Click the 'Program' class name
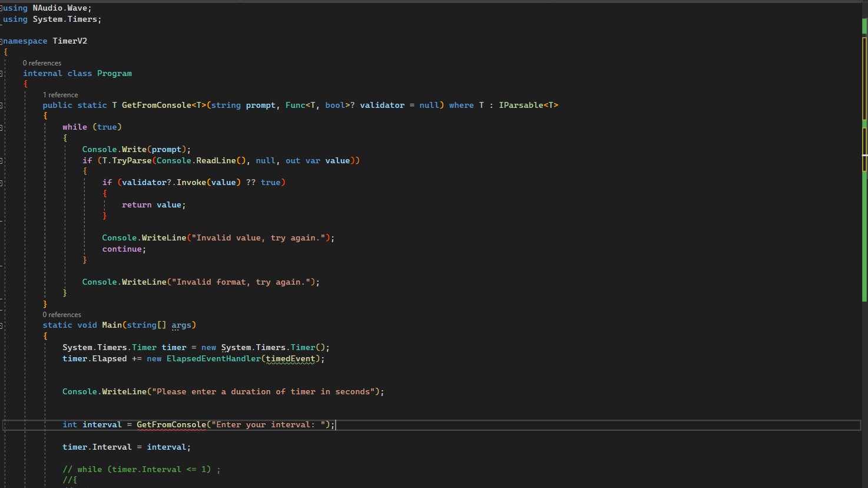The image size is (868, 488). 114,74
